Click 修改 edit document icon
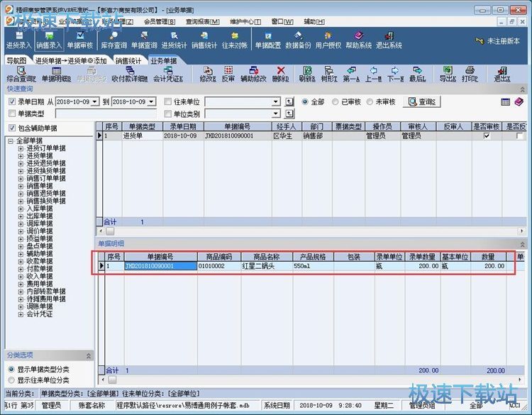This screenshot has width=532, height=415. (x=208, y=74)
